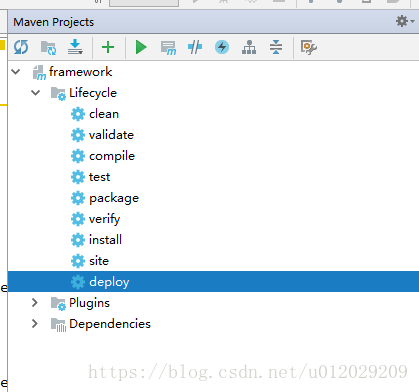Click the Dependencies library folder icon
419x392 pixels.
pyautogui.click(x=58, y=325)
